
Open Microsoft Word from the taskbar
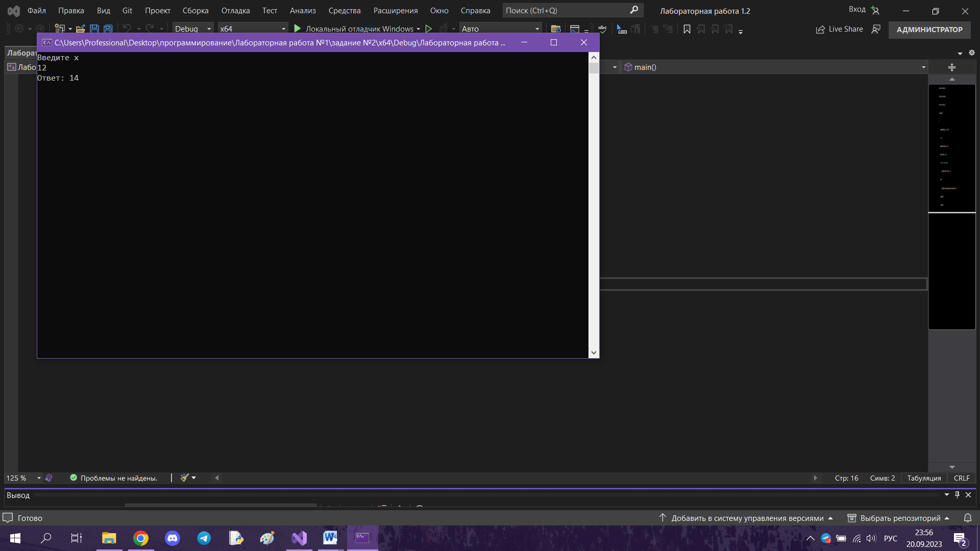pos(330,538)
